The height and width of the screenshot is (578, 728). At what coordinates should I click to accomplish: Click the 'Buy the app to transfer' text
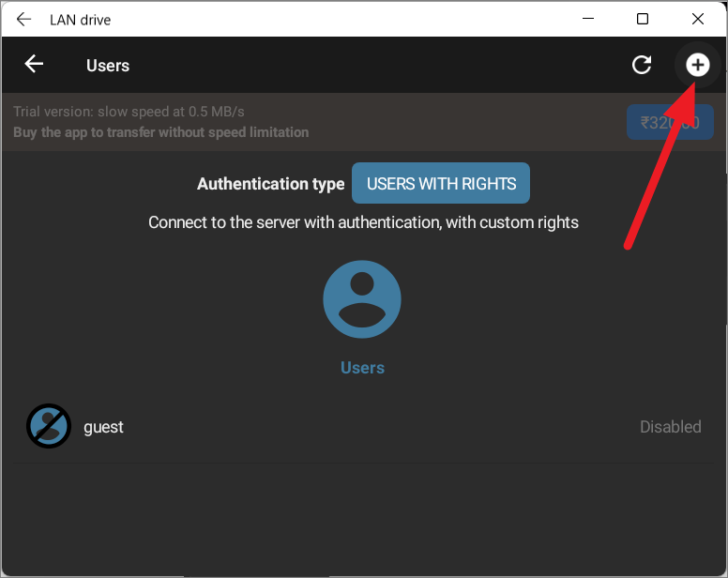pos(160,132)
